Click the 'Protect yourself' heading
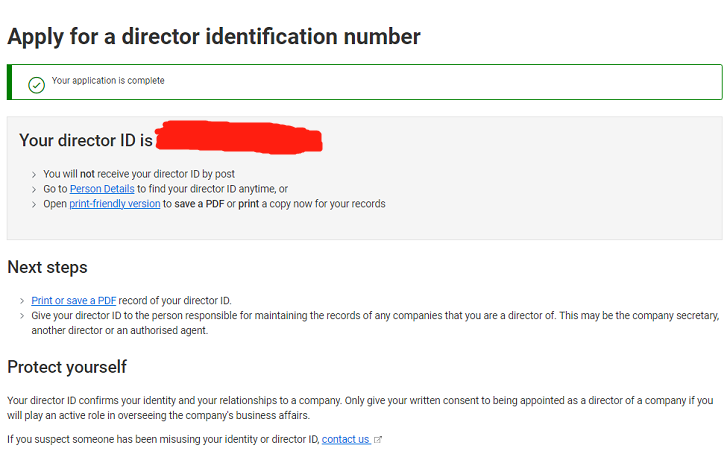725x454 pixels. click(x=67, y=367)
